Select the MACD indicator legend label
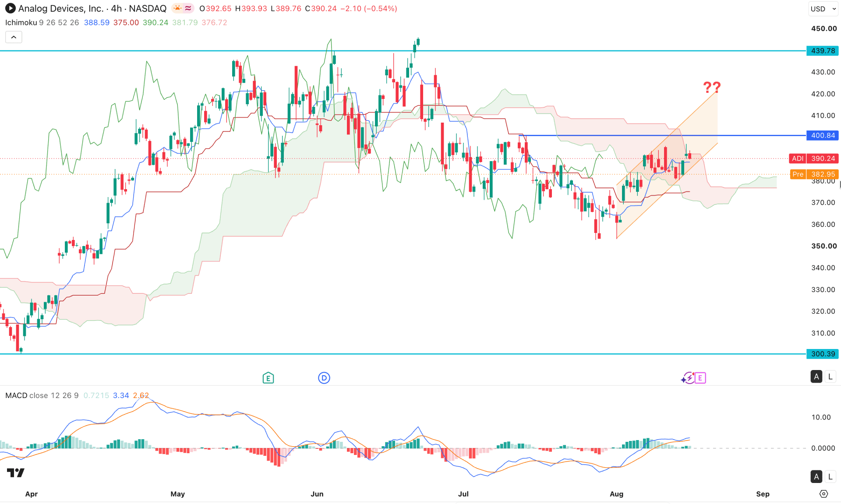Screen dimensions: 841x504 (16, 395)
